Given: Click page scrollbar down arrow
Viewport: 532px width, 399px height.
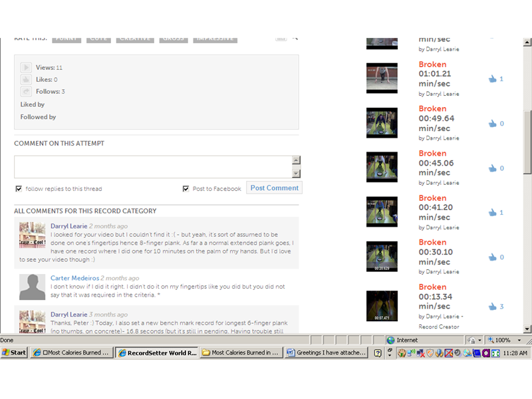Looking at the screenshot, I should point(527,329).
